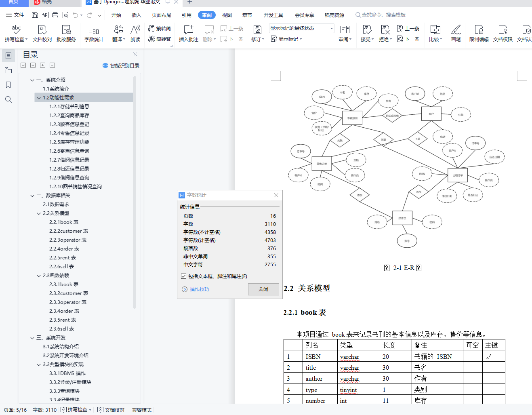This screenshot has width=532, height=415.
Task: Select the 画笔 pen tool
Action: pyautogui.click(x=456, y=33)
